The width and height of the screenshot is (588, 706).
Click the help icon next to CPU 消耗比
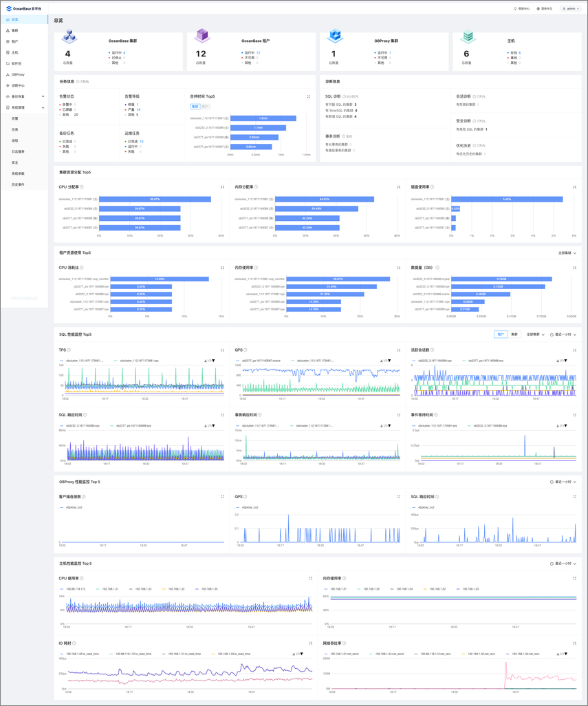pyautogui.click(x=81, y=268)
